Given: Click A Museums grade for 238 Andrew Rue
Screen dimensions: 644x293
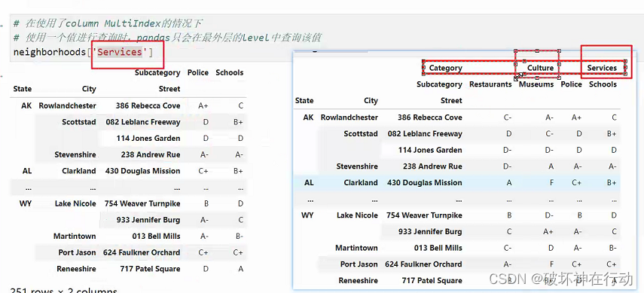Looking at the screenshot, I should (551, 166).
